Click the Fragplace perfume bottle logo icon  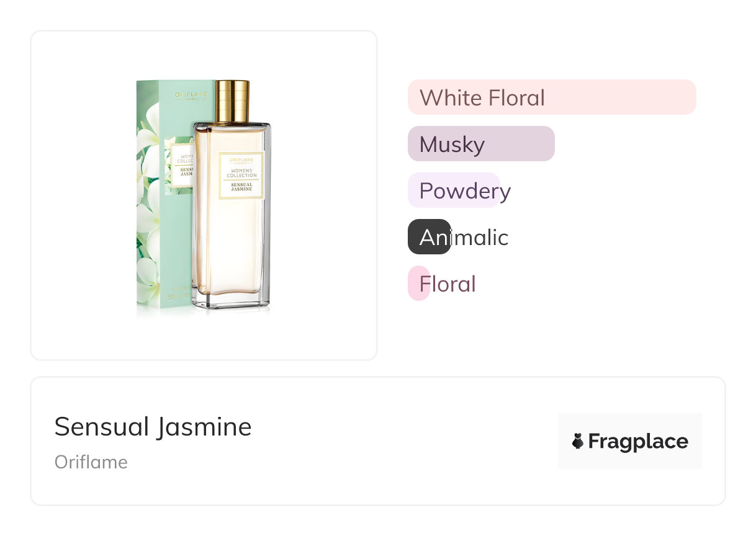[578, 441]
